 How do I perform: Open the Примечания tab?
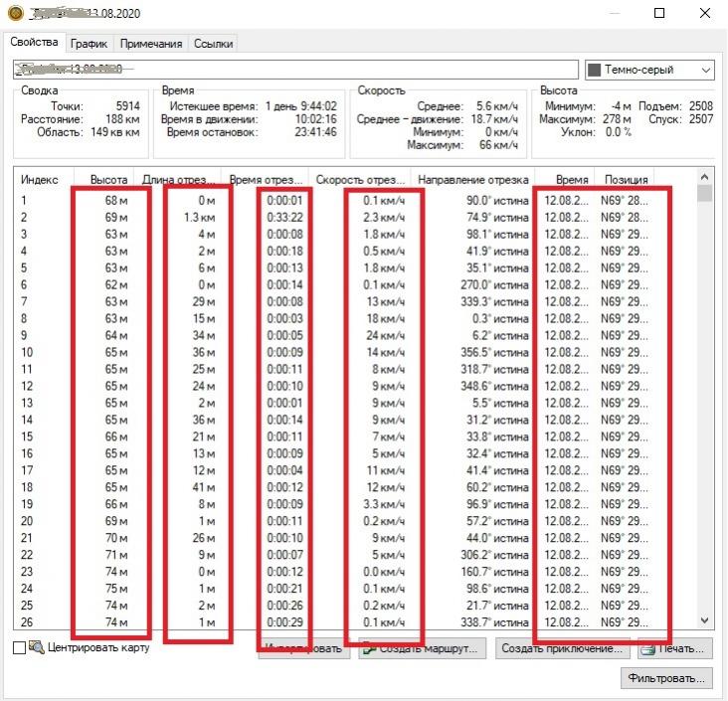[x=150, y=44]
